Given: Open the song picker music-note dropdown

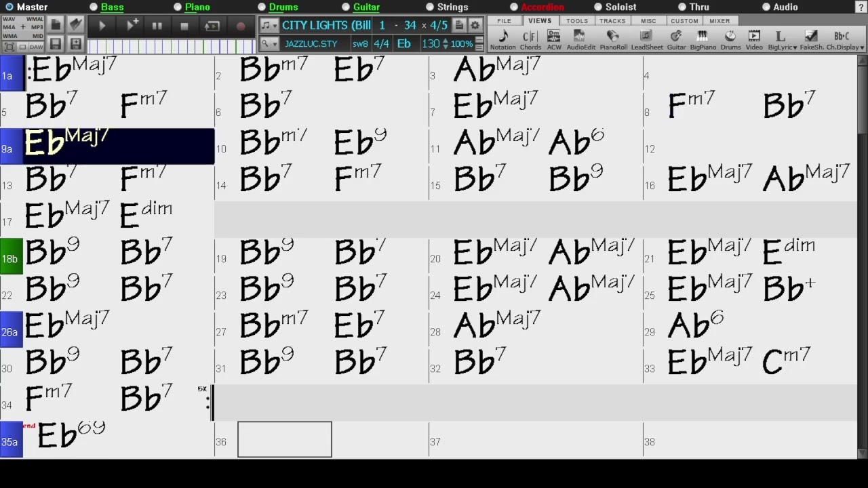Looking at the screenshot, I should pyautogui.click(x=269, y=25).
